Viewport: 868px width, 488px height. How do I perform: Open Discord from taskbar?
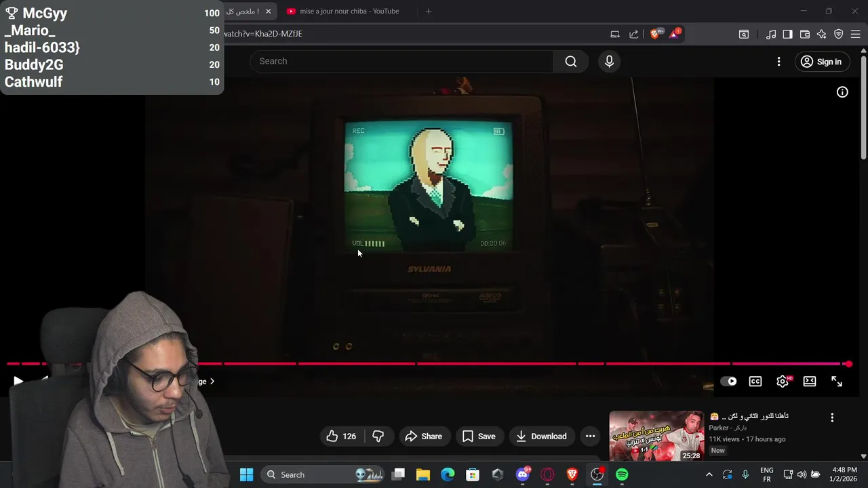523,475
